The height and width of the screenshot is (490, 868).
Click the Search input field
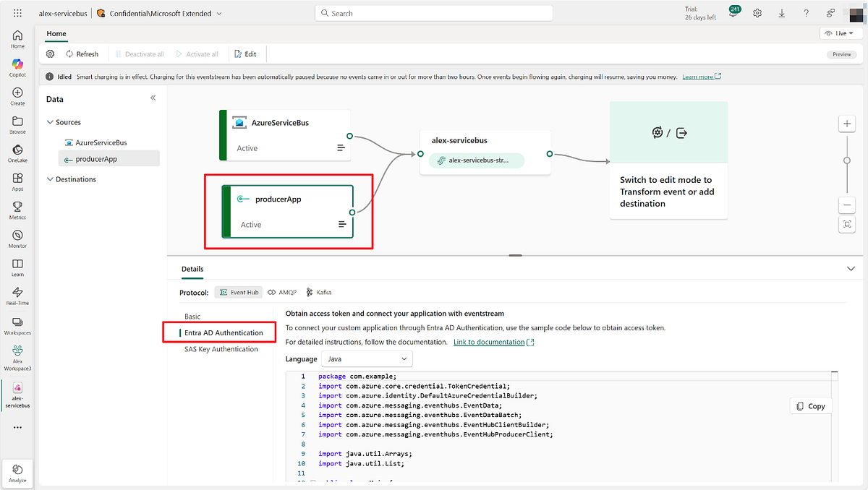click(x=434, y=13)
